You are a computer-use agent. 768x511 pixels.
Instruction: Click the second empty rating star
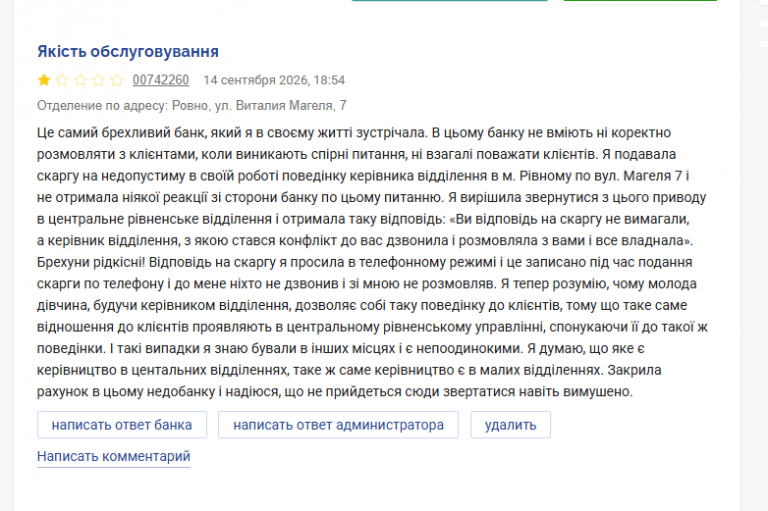click(62, 80)
